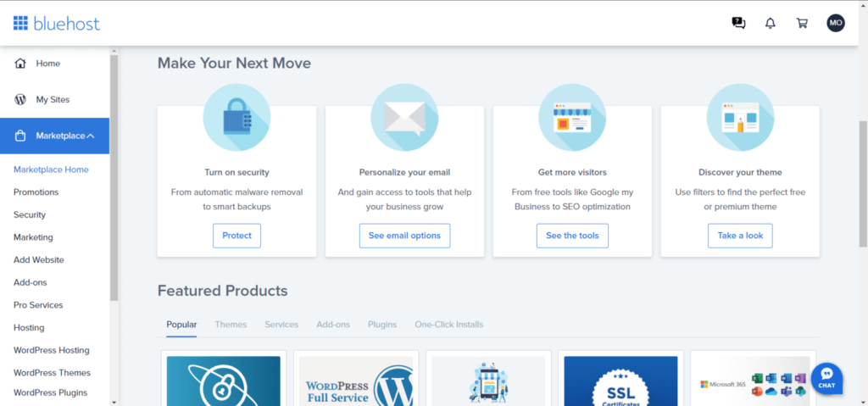Click the Take a look button
Screen dimensions: 868x406
[x=740, y=236]
